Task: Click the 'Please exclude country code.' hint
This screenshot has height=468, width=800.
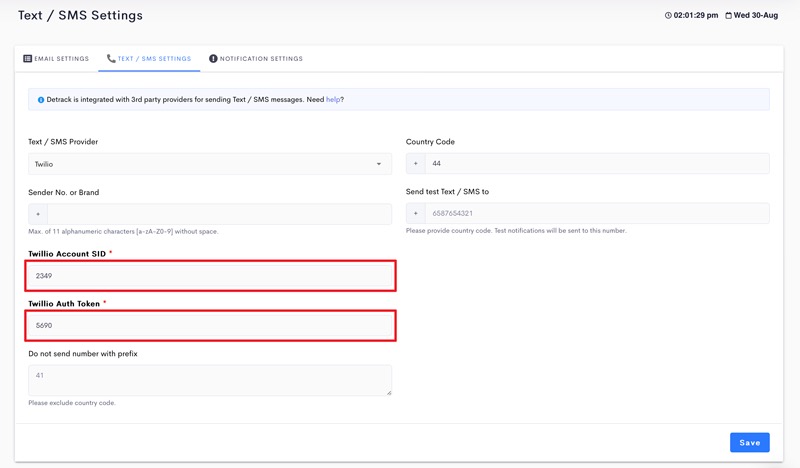Action: [72, 403]
